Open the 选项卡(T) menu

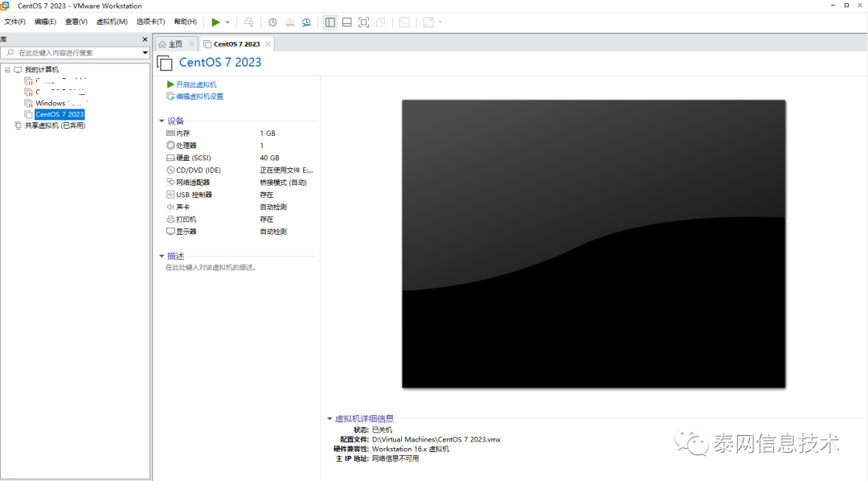(150, 22)
